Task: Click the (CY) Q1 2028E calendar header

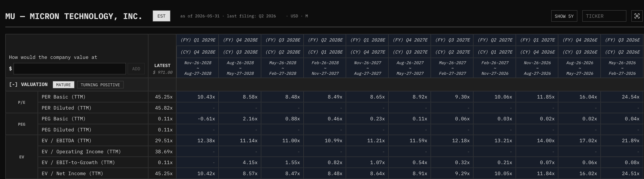Action: coord(325,52)
